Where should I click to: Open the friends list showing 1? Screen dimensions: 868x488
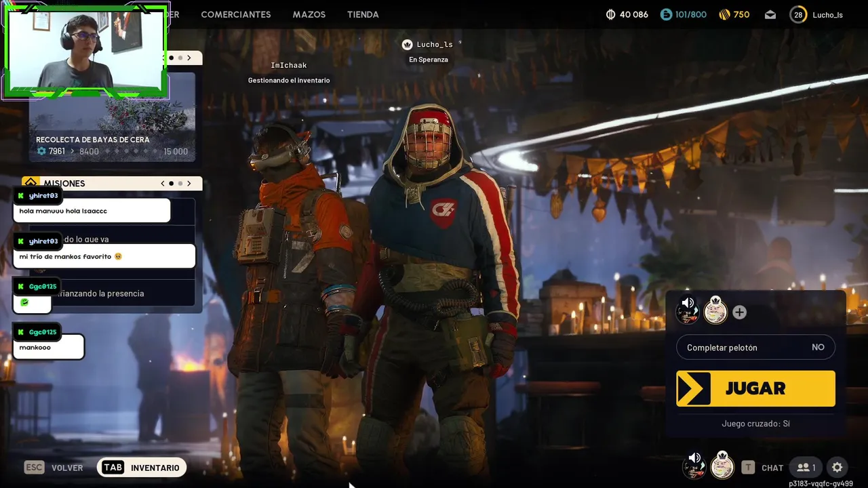[x=806, y=467]
